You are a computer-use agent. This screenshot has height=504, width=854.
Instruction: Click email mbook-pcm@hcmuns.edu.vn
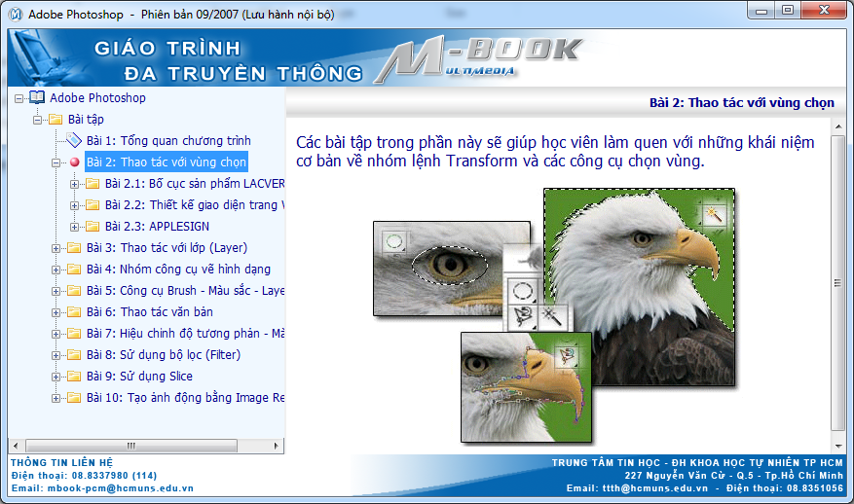[121, 488]
